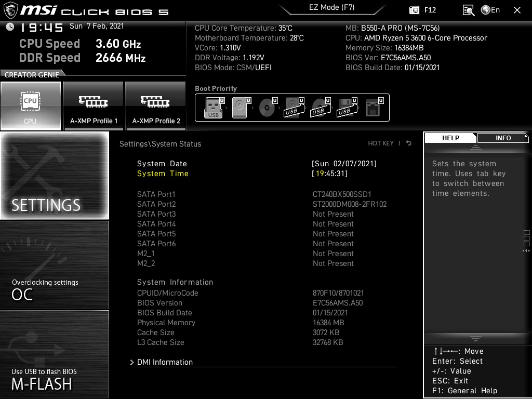
Task: Click the ST2000DM008-2FR102 drive entry
Action: point(350,204)
